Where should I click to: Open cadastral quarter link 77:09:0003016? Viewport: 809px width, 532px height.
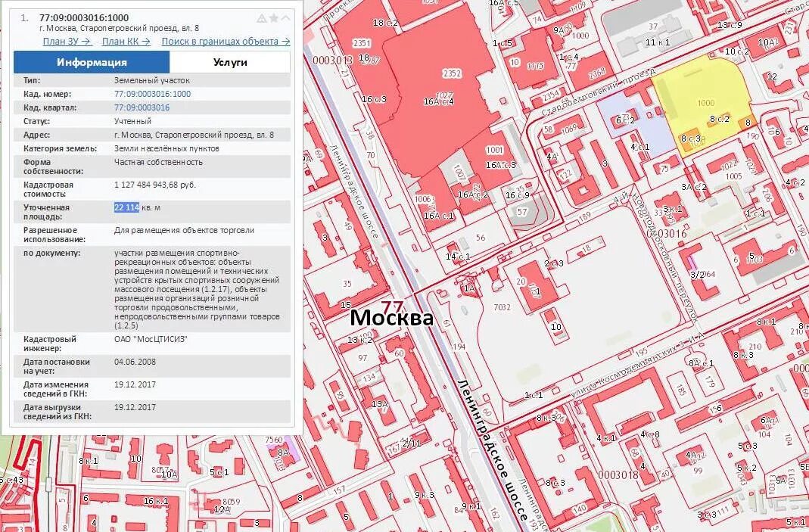coord(142,107)
